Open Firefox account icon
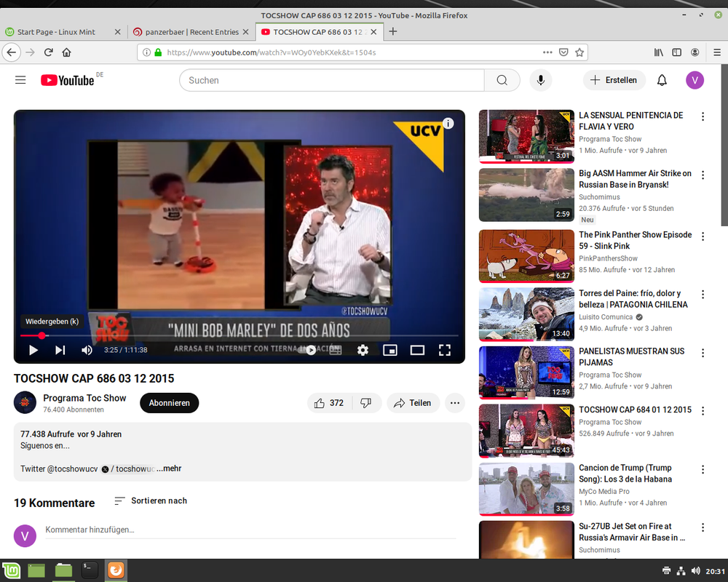 [695, 52]
